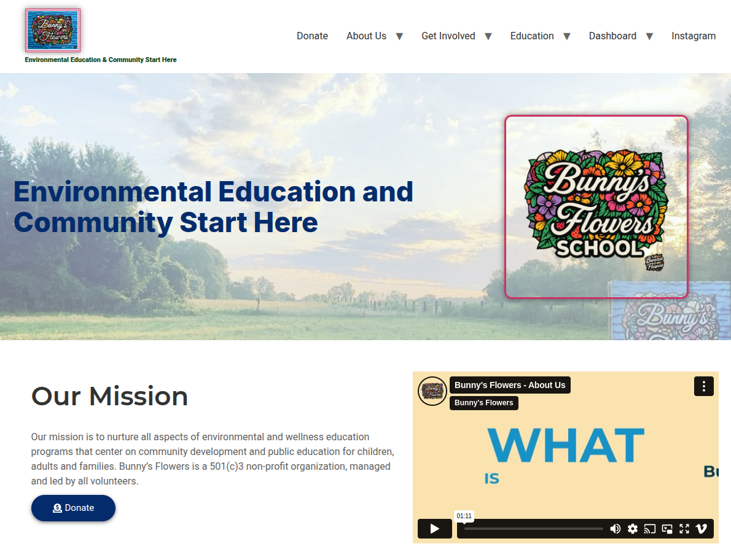Viewport: 731px width, 560px height.
Task: Click the Chromecast icon in the video player
Action: pos(649,529)
